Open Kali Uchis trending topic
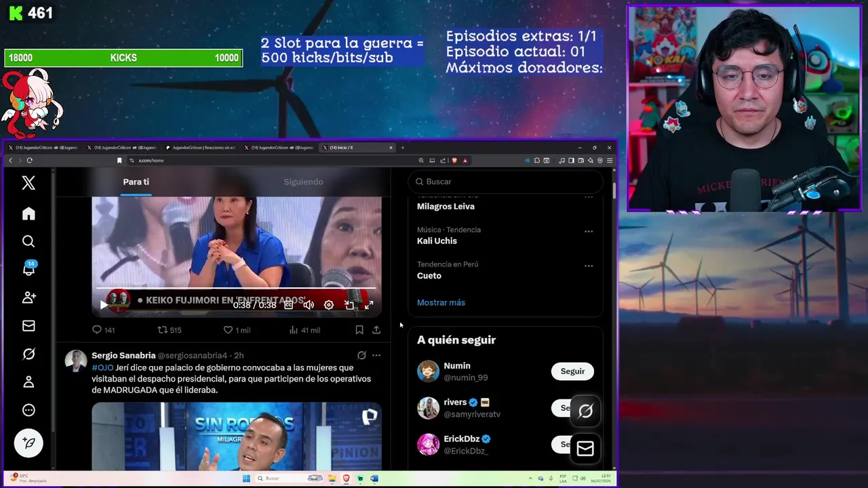Screen dimensions: 868x488 pos(437,241)
